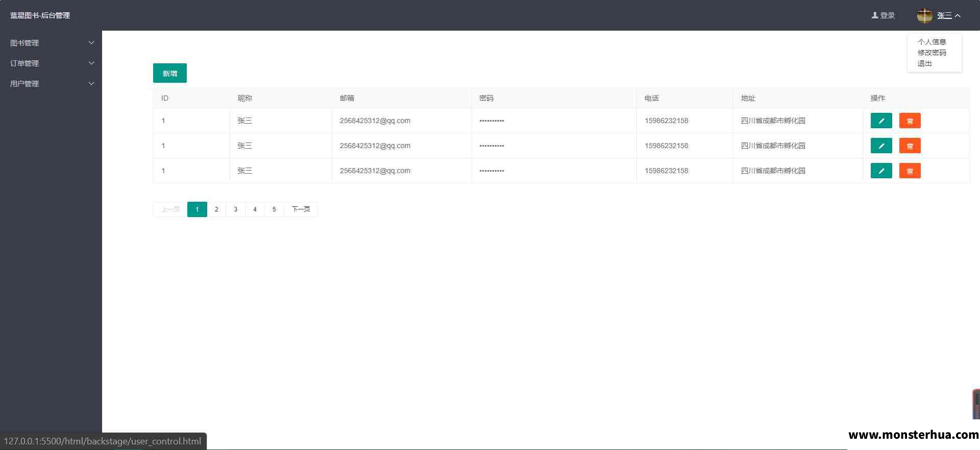Go to pagination page 2

tap(216, 209)
